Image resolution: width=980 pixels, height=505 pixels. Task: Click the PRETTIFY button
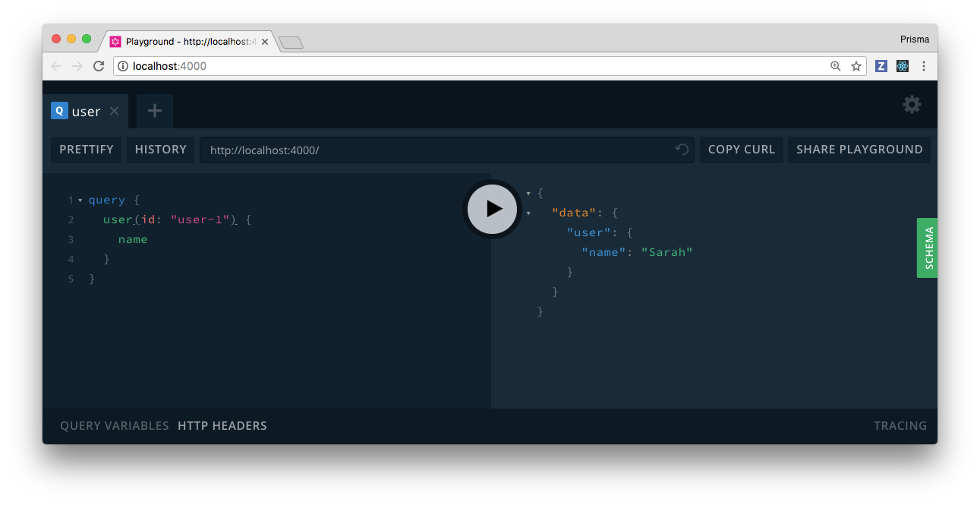87,150
